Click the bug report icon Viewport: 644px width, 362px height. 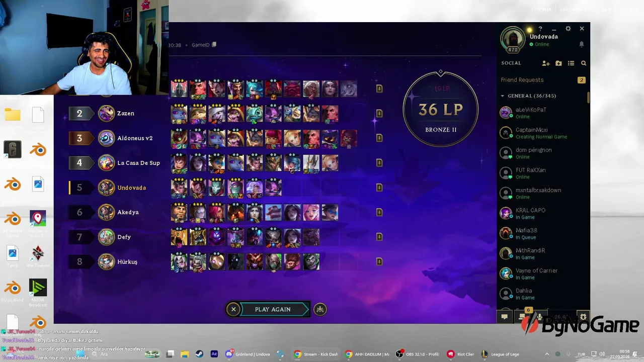583,317
